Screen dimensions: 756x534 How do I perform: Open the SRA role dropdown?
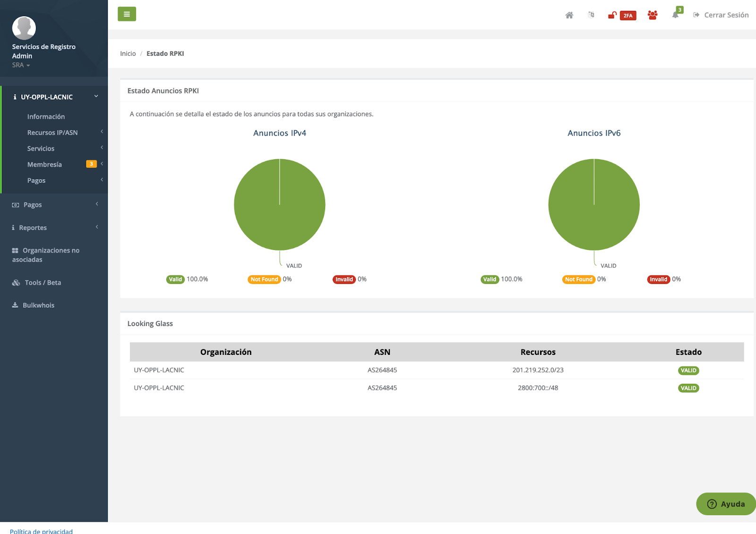[x=21, y=65]
